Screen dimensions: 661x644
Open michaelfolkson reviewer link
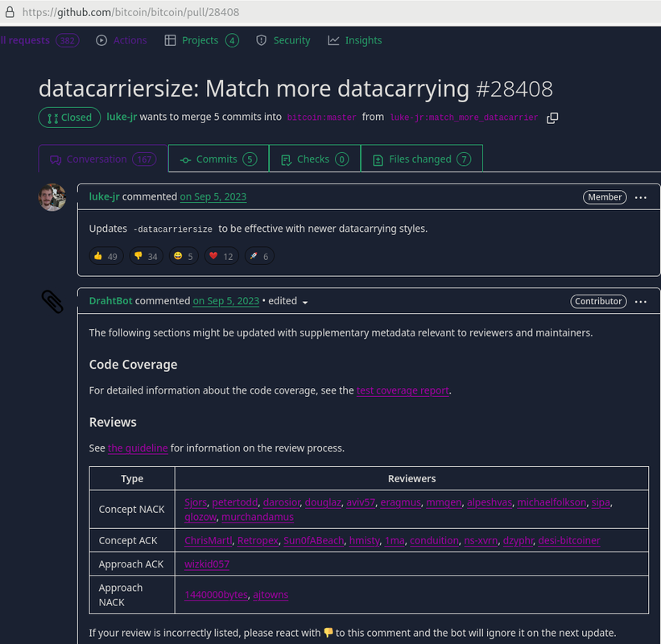pos(552,502)
